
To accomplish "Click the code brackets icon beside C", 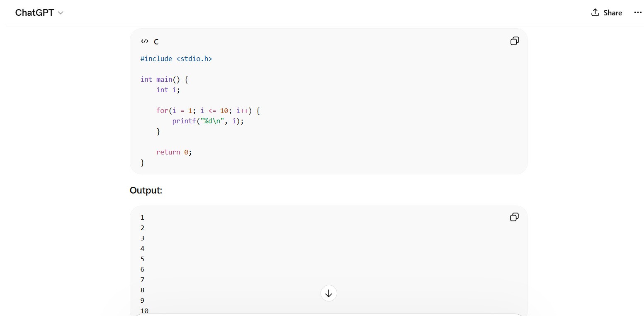I will [x=144, y=41].
